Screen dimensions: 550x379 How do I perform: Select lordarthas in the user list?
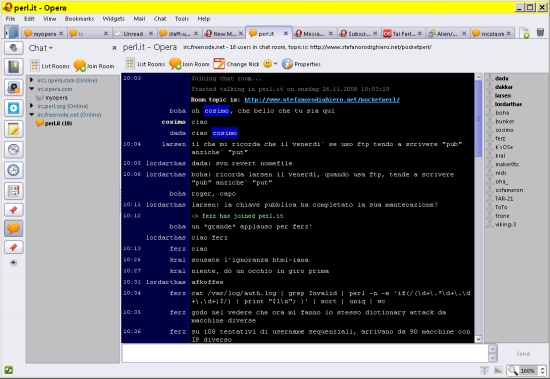508,104
